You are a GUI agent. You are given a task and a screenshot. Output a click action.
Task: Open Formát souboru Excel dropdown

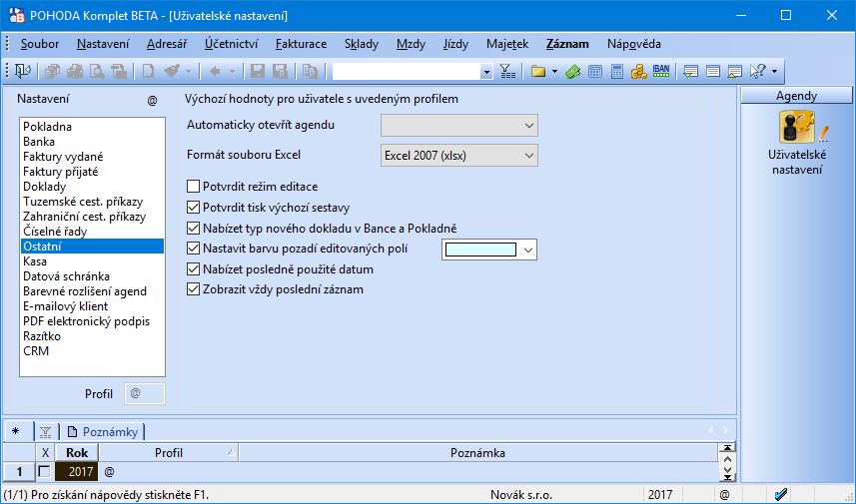pos(459,156)
